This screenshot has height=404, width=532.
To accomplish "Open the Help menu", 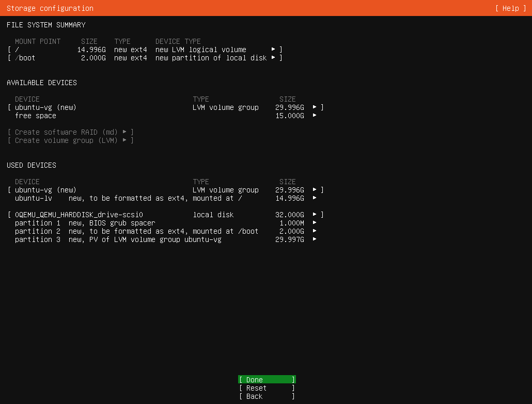I will [x=511, y=8].
